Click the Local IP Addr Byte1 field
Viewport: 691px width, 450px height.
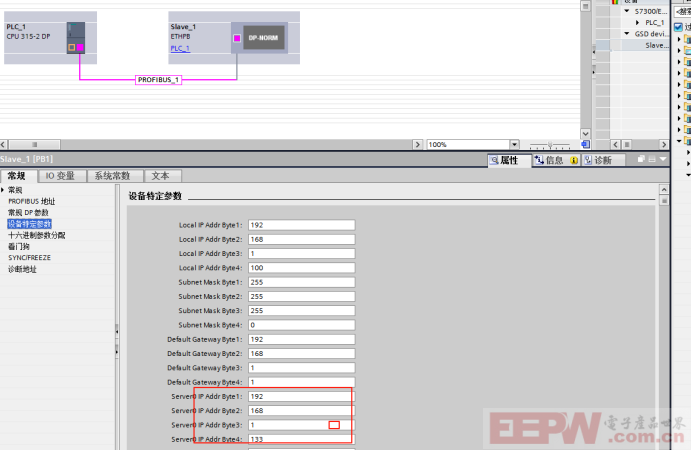tap(301, 225)
